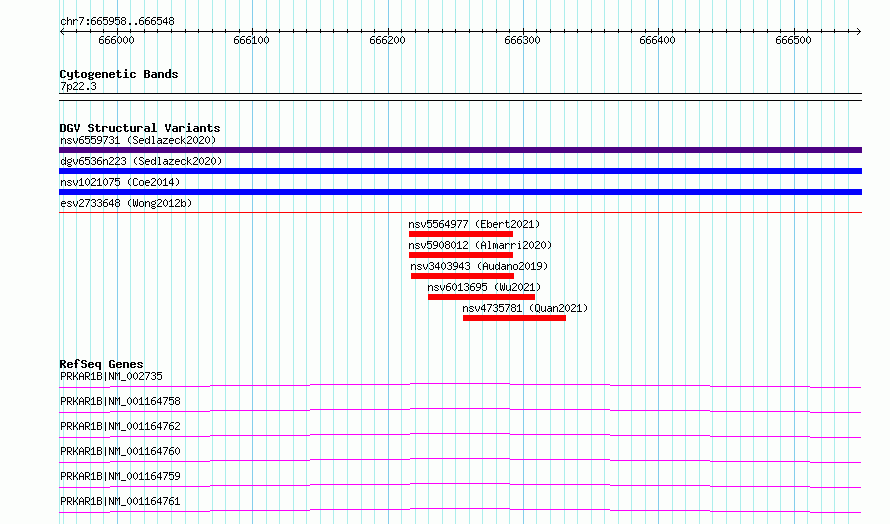The height and width of the screenshot is (524, 890).
Task: Click the 666300 ruler tick label
Action: click(522, 40)
